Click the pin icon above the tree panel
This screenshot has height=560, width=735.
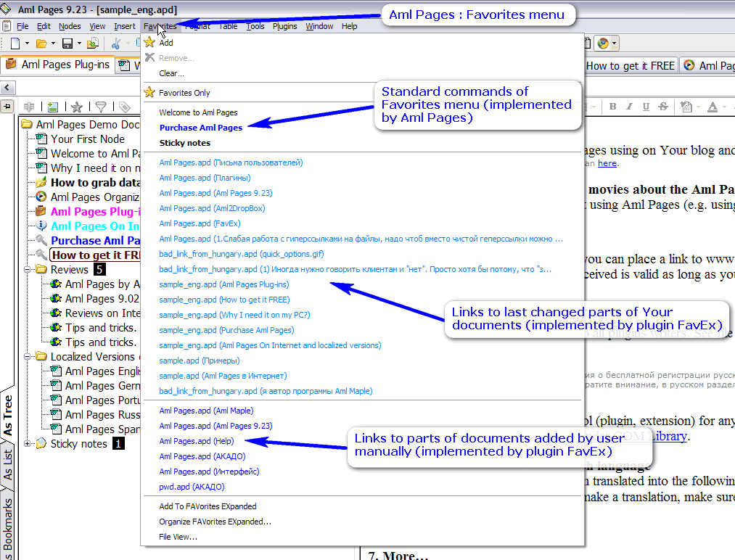click(7, 107)
